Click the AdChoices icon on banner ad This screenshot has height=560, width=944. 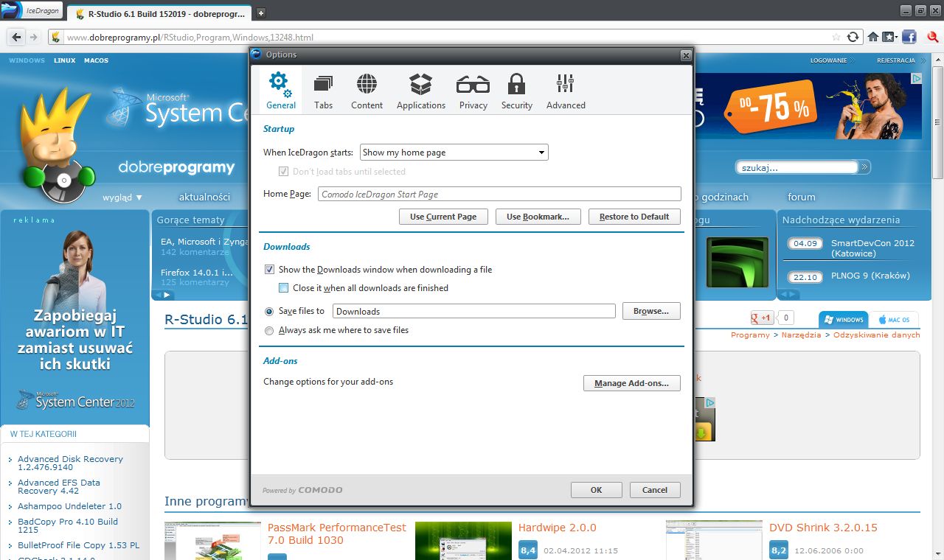915,78
